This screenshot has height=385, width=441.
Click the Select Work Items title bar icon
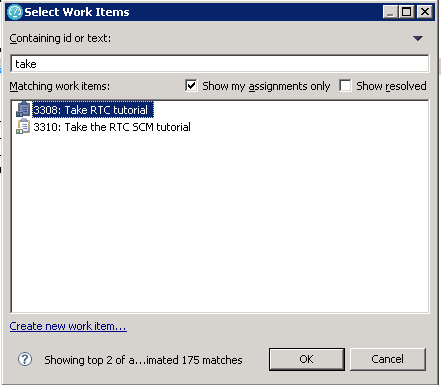click(15, 12)
